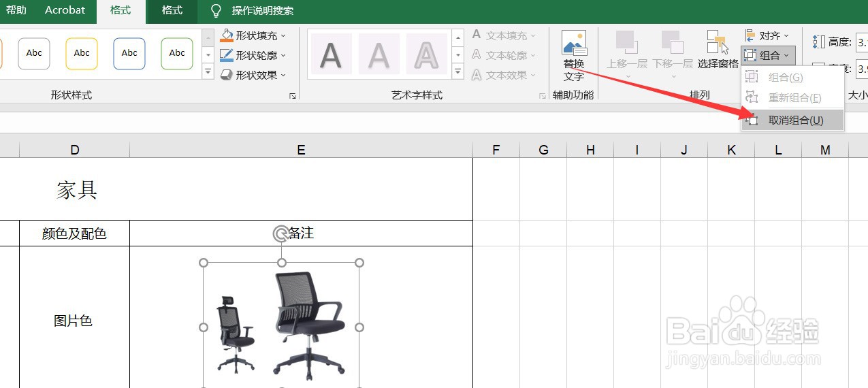
Task: Click the 下移一层 send backward icon
Action: click(672, 41)
